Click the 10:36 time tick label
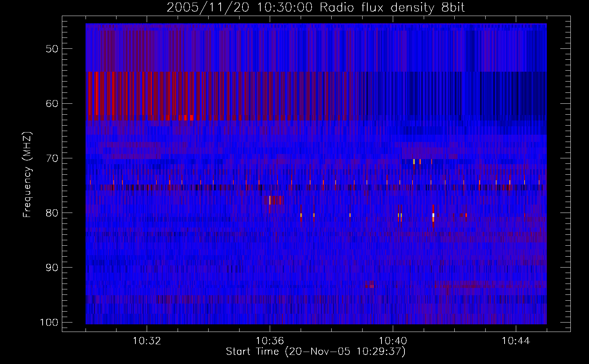Viewport: 589px width, 364px height. coord(270,341)
